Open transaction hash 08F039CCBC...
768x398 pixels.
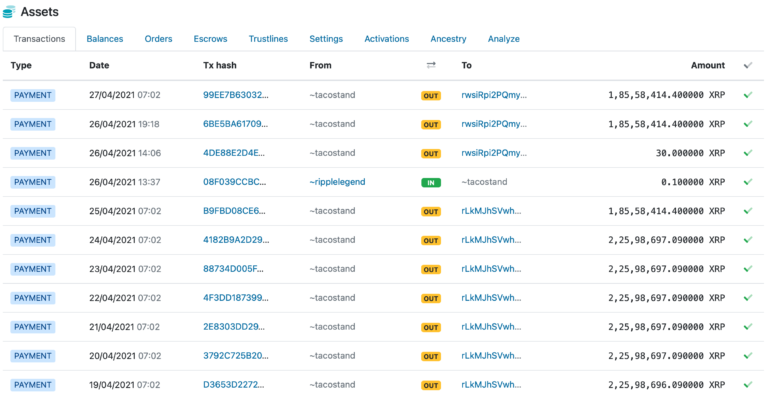(x=235, y=182)
